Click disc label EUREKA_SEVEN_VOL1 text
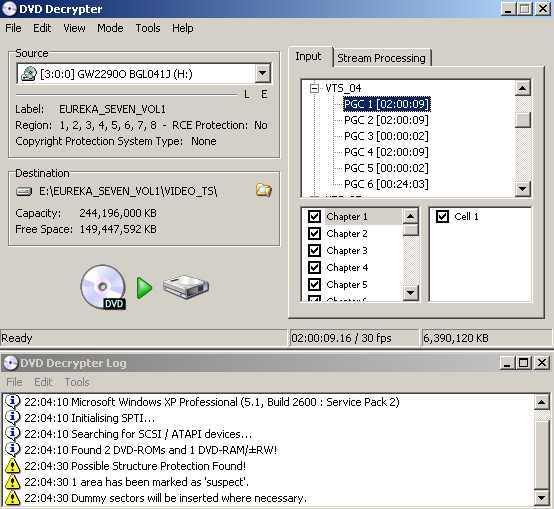Viewport: 554px width, 509px height. tap(112, 109)
